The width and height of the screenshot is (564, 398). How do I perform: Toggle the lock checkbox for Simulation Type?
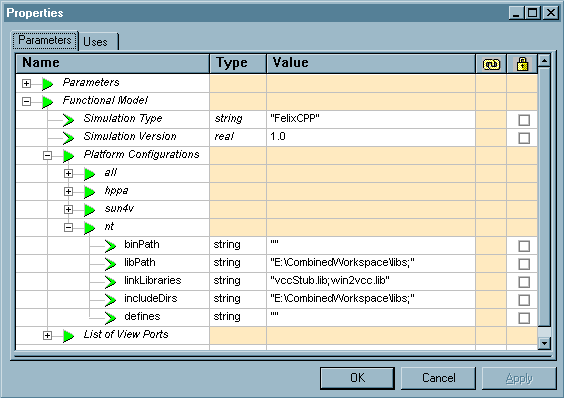pyautogui.click(x=524, y=120)
